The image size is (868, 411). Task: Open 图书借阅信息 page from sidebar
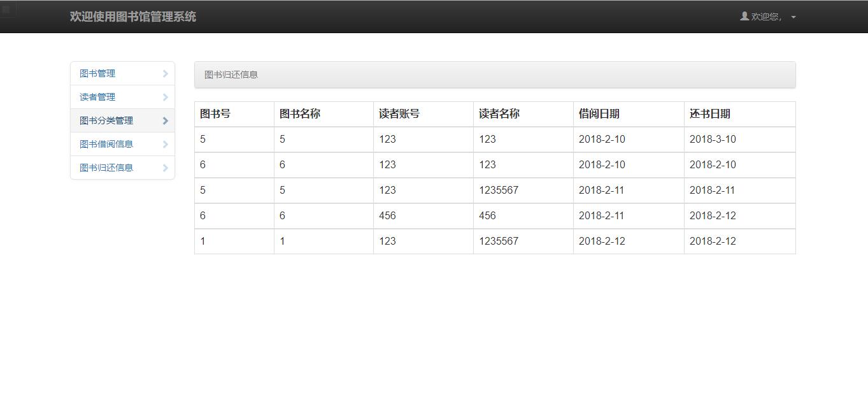tap(106, 145)
